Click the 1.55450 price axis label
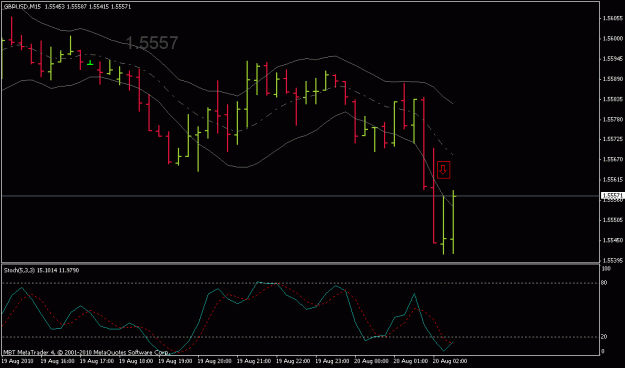Screen dimensions: 625x368 click(x=613, y=240)
